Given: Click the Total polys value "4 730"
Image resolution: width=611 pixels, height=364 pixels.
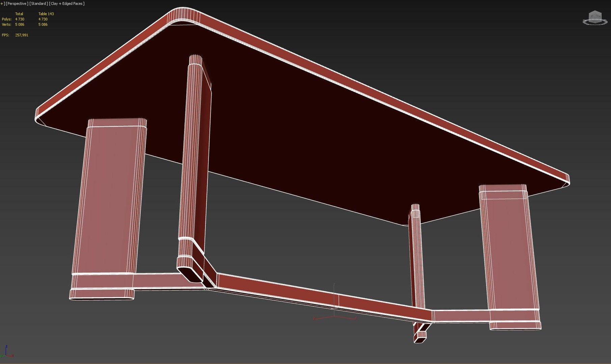Looking at the screenshot, I should (20, 19).
